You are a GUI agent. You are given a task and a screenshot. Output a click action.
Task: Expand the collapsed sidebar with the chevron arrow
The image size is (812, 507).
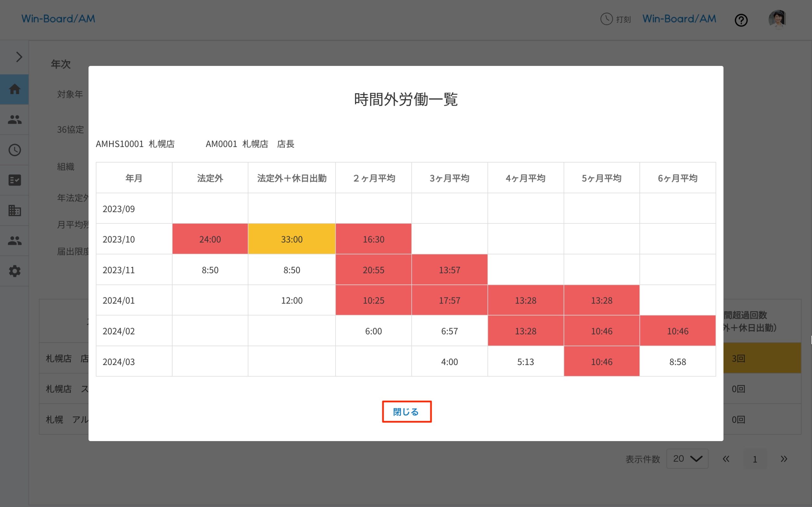(x=18, y=57)
